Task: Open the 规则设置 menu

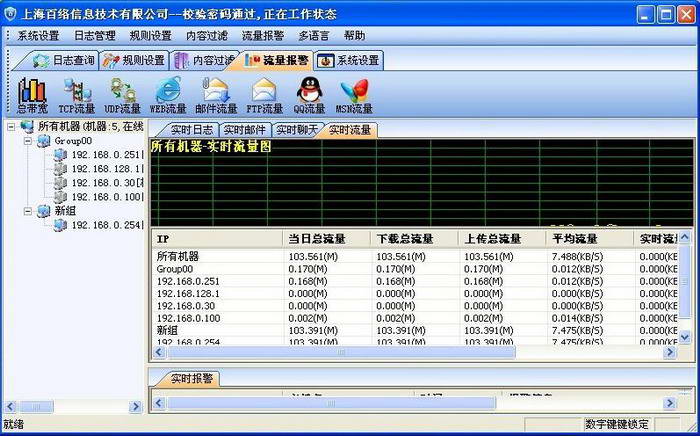Action: pyautogui.click(x=150, y=36)
